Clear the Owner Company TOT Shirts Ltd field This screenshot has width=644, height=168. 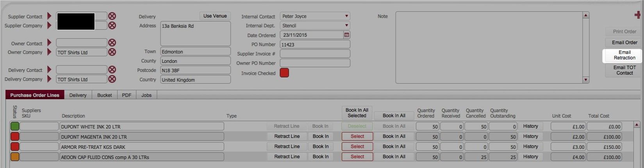[112, 52]
